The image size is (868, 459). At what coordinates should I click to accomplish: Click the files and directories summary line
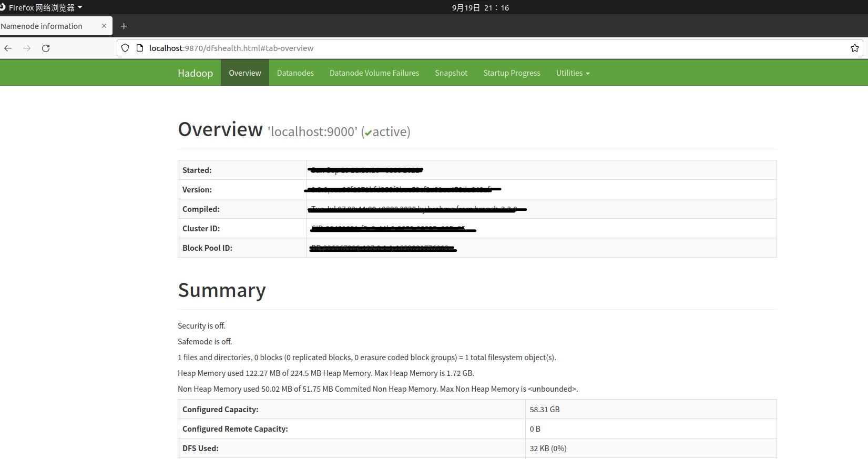(367, 358)
